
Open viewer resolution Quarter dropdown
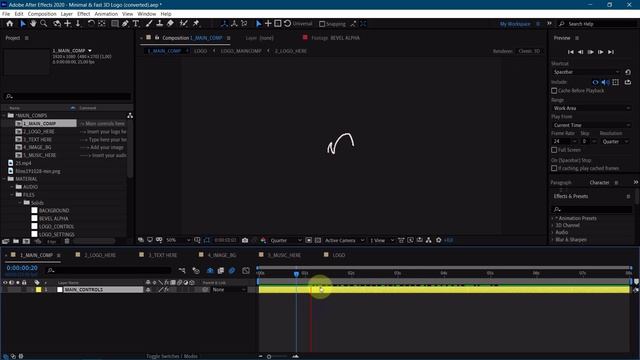286,240
